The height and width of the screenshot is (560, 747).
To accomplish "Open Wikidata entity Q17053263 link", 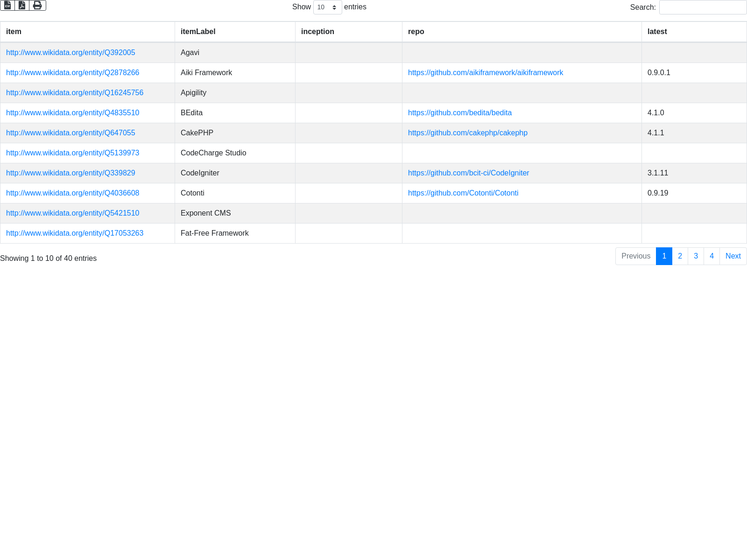I will click(x=75, y=233).
